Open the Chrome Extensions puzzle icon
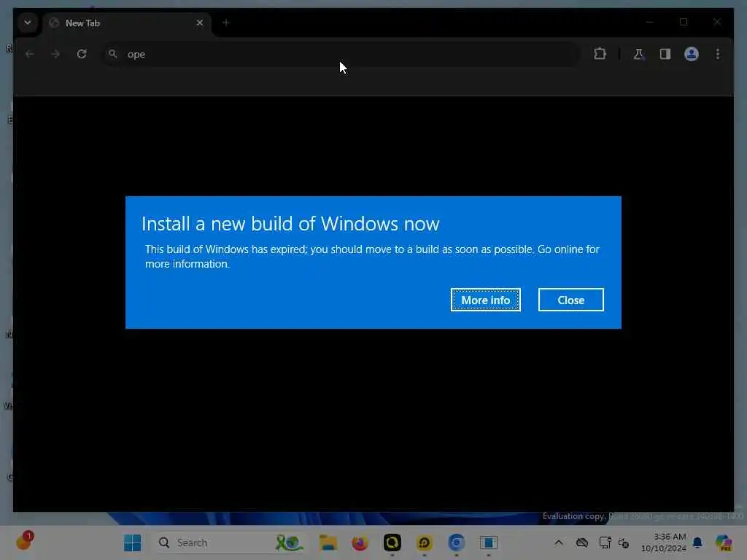The height and width of the screenshot is (560, 747). point(600,54)
